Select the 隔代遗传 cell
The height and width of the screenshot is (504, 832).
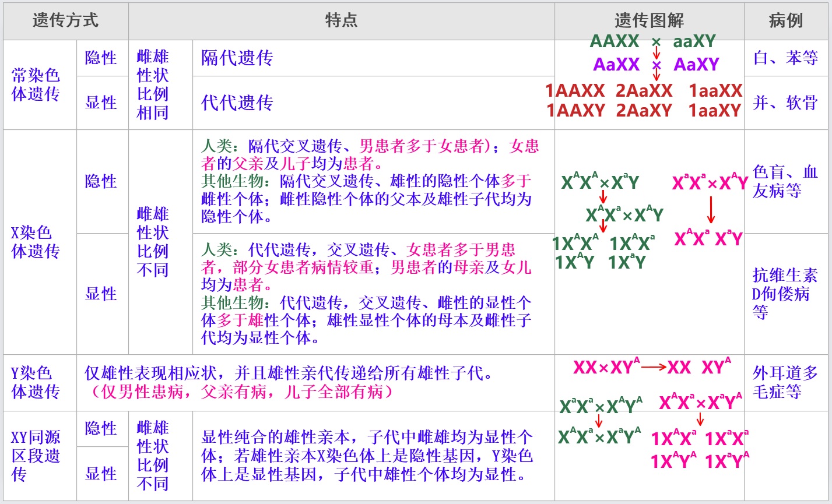click(237, 58)
